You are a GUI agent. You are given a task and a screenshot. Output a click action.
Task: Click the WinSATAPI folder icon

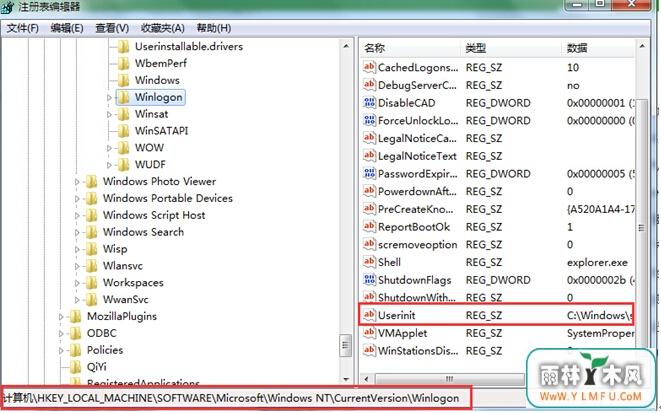point(124,131)
